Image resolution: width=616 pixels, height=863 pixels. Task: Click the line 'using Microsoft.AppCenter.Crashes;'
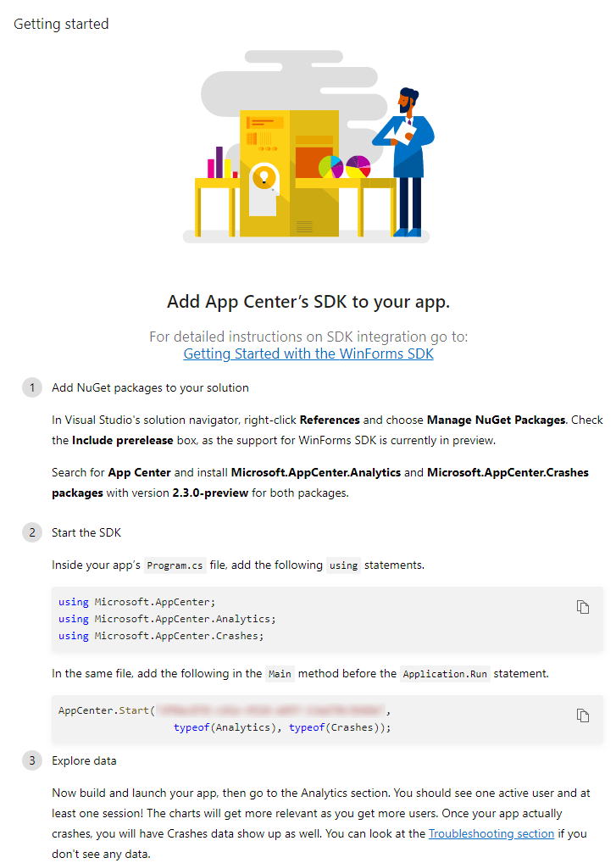(x=161, y=636)
